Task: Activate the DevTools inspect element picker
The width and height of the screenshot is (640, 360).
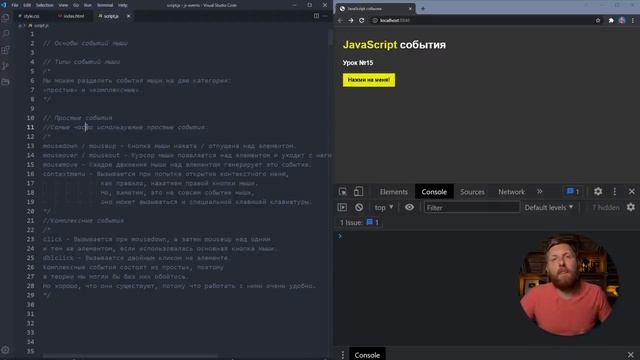Action: coord(342,191)
